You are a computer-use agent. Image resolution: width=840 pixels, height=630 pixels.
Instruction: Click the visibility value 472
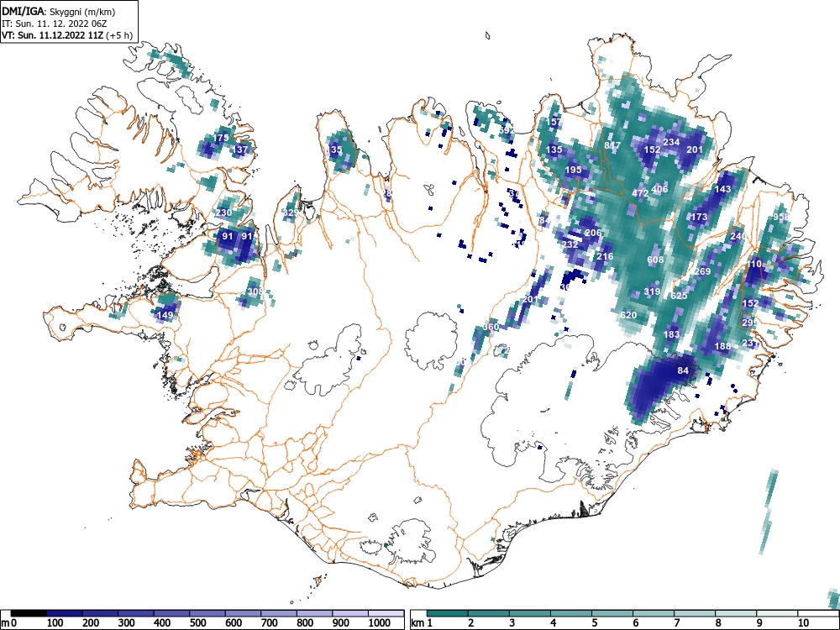641,193
